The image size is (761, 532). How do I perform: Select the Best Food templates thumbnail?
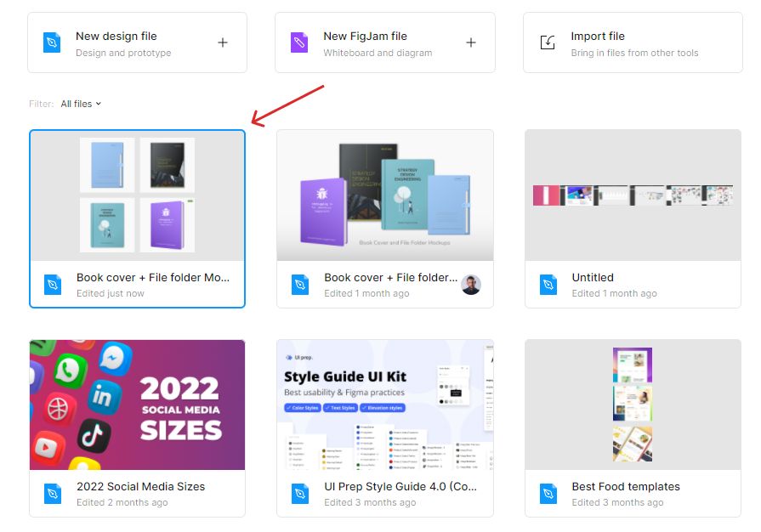coord(633,405)
